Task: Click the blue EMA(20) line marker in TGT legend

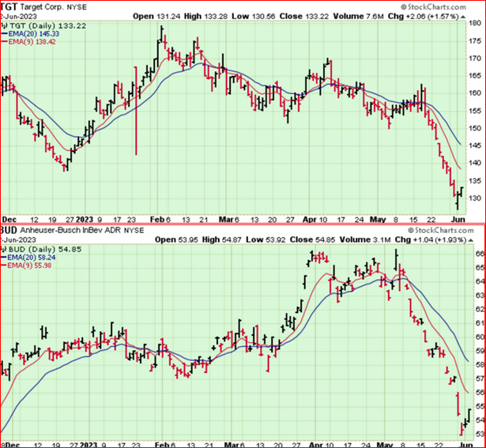Action: [4, 34]
